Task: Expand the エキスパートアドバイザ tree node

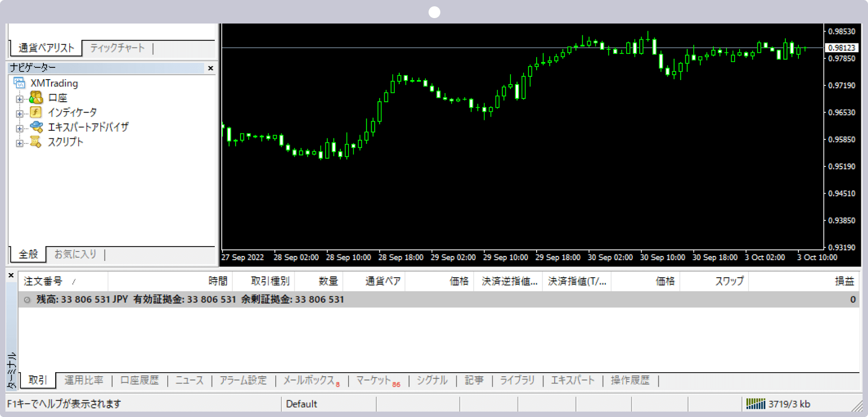Action: [x=19, y=128]
